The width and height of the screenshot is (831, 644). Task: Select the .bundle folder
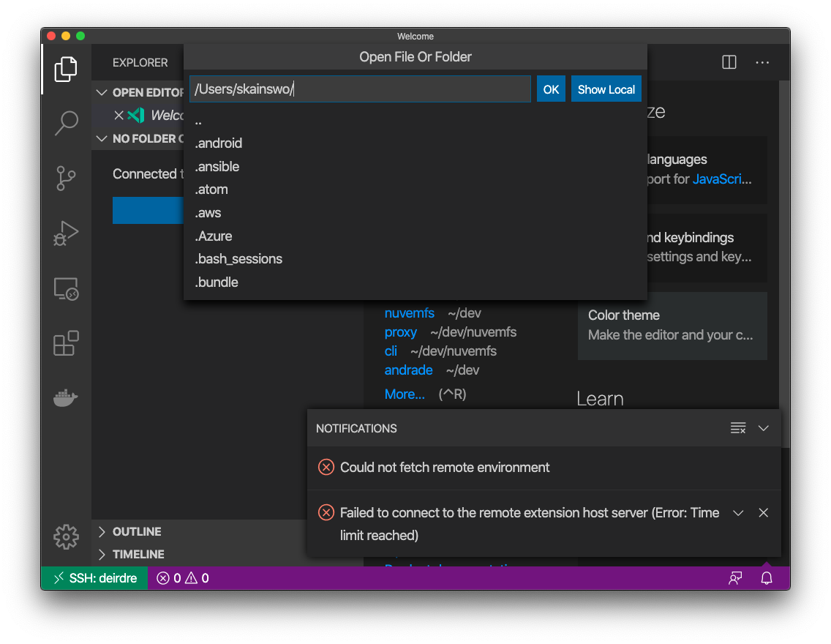pos(415,282)
